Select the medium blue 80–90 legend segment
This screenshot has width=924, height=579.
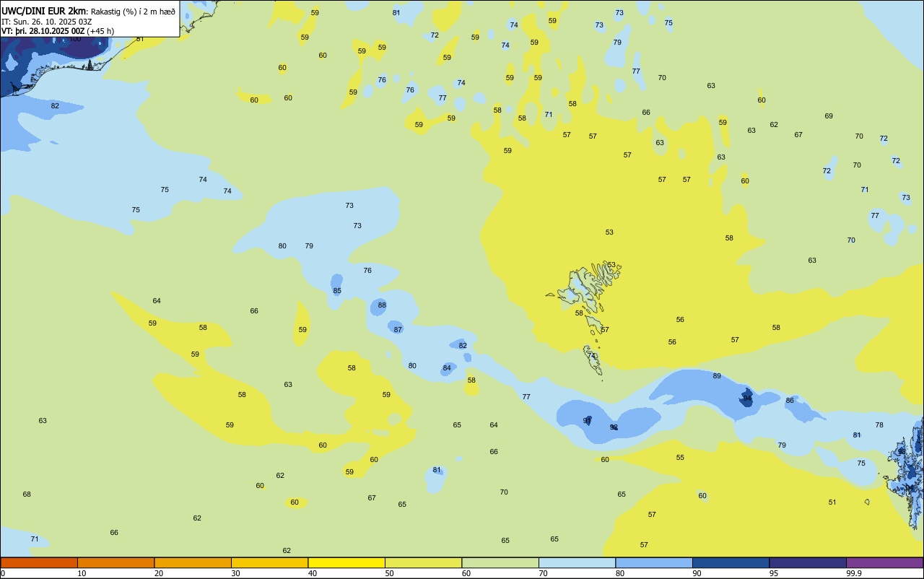654,562
